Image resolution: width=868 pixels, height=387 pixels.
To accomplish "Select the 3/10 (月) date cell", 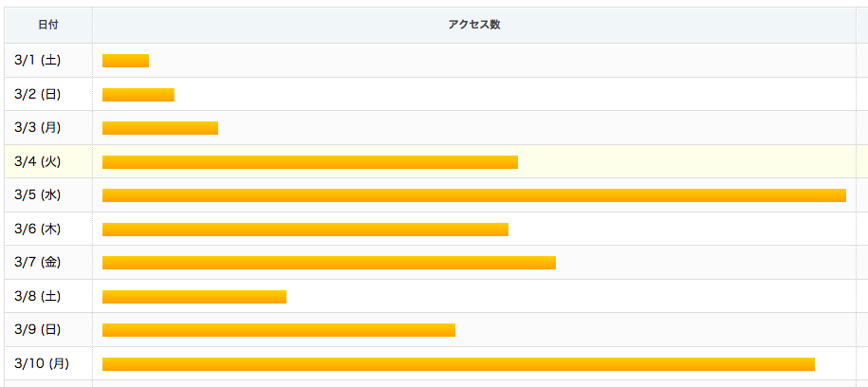I will point(48,363).
